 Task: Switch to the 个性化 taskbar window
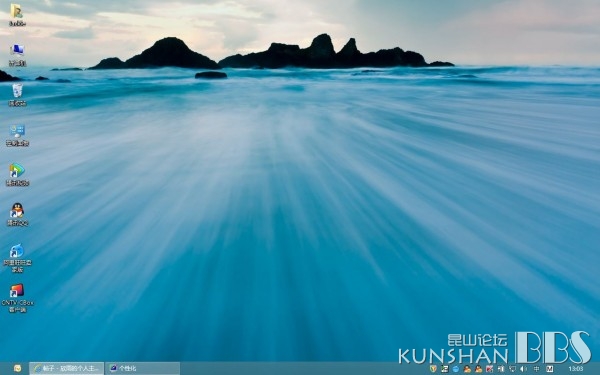tap(142, 368)
